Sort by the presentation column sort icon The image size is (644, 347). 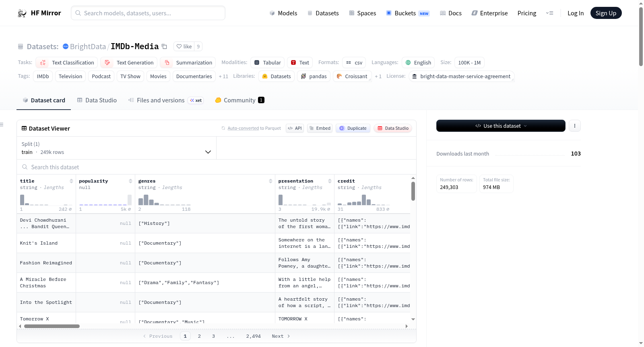(330, 181)
